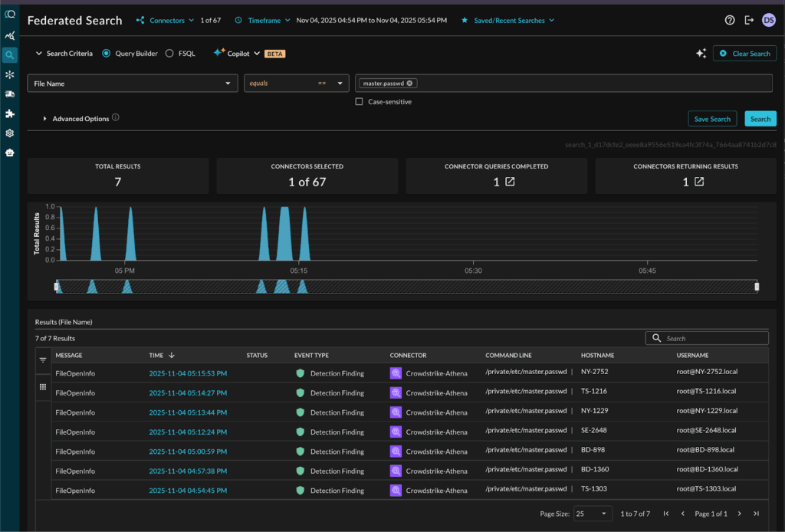This screenshot has width=785, height=532.
Task: Click the sparkle AI icon near Clear Search
Action: [701, 54]
